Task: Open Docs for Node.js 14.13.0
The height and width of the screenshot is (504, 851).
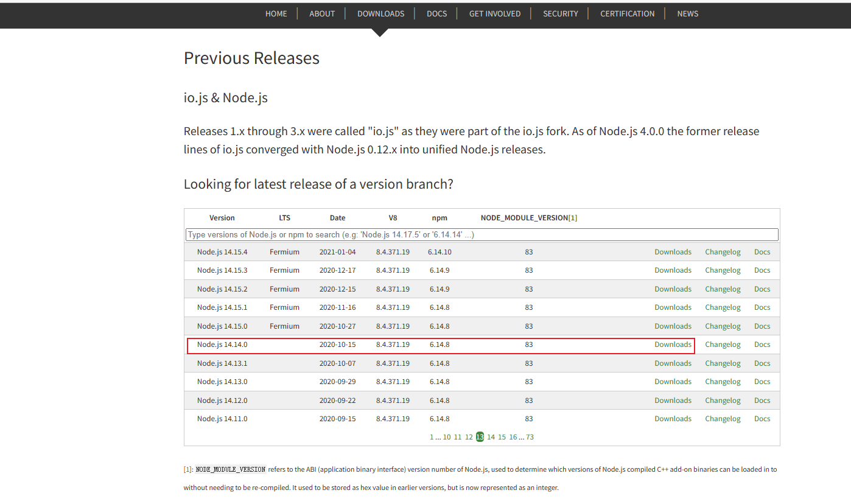Action: (x=762, y=382)
